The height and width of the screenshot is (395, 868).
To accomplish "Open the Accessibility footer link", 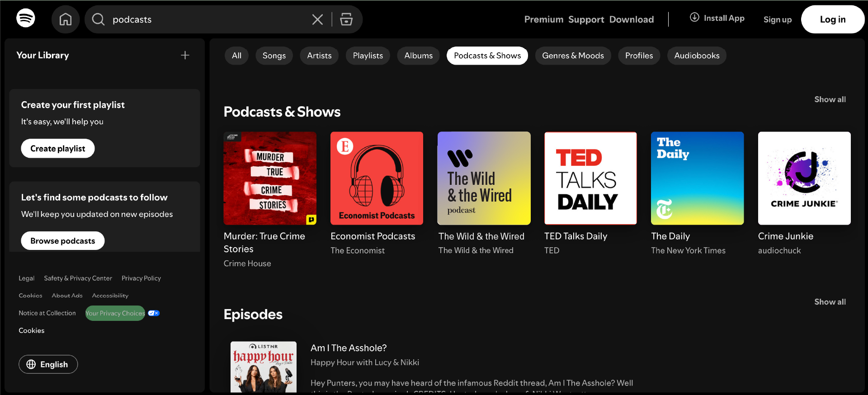I will (x=110, y=296).
